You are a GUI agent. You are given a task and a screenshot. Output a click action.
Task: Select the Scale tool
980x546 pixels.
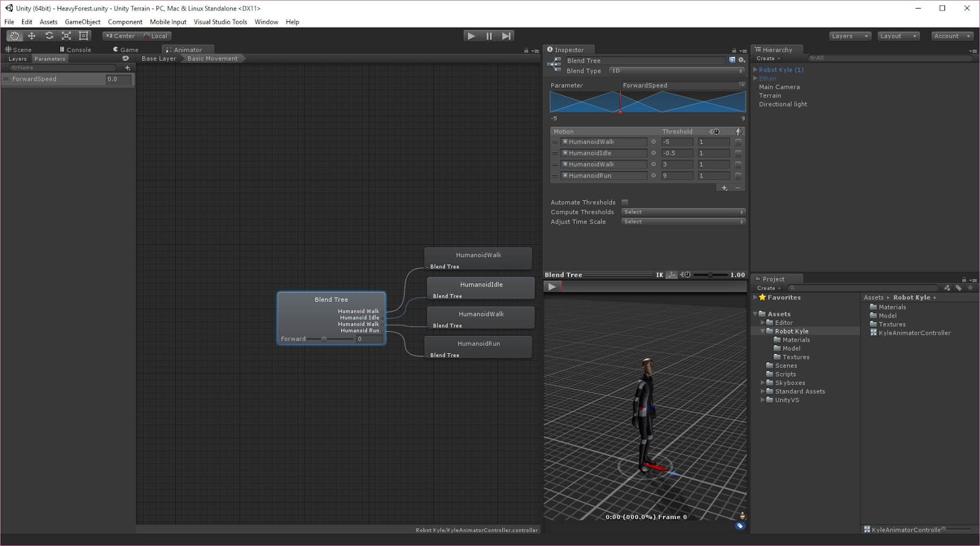66,36
